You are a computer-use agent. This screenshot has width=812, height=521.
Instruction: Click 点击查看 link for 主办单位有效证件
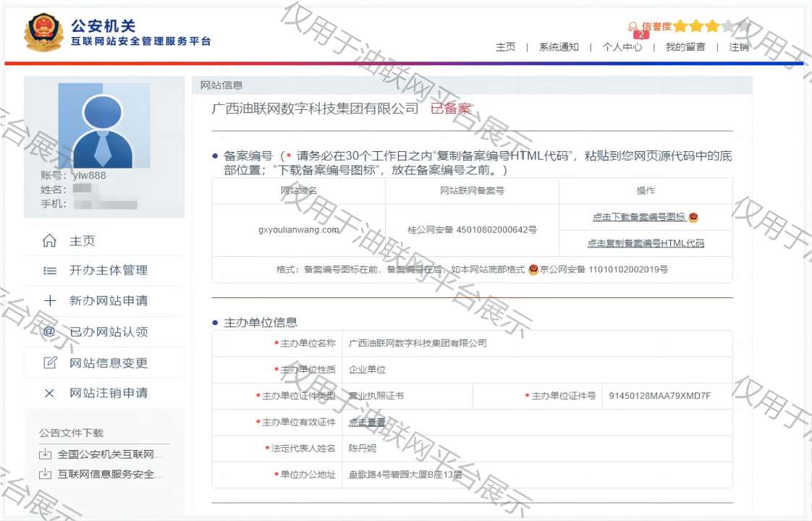367,422
